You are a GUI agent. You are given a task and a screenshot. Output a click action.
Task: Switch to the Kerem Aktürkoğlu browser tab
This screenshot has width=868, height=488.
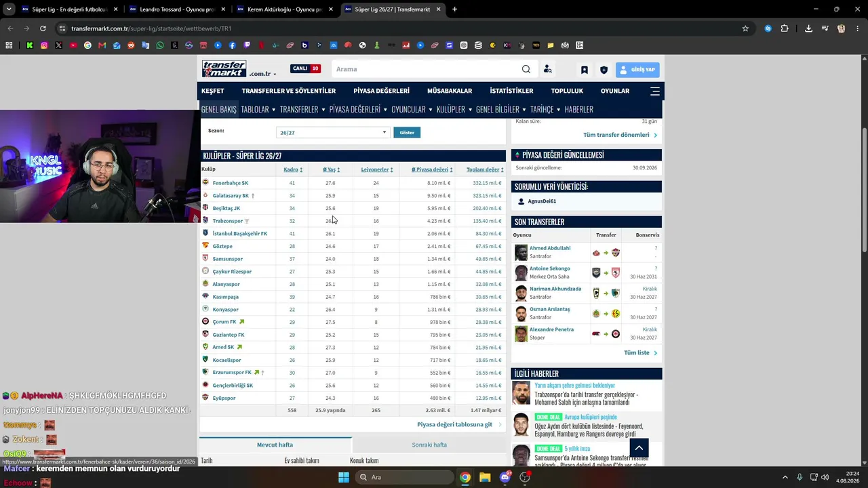click(x=284, y=9)
